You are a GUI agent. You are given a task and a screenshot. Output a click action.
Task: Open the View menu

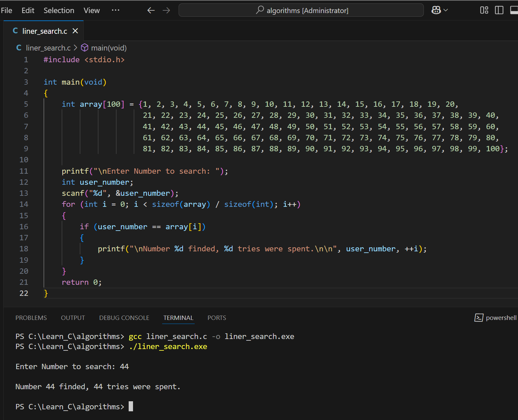pos(91,10)
